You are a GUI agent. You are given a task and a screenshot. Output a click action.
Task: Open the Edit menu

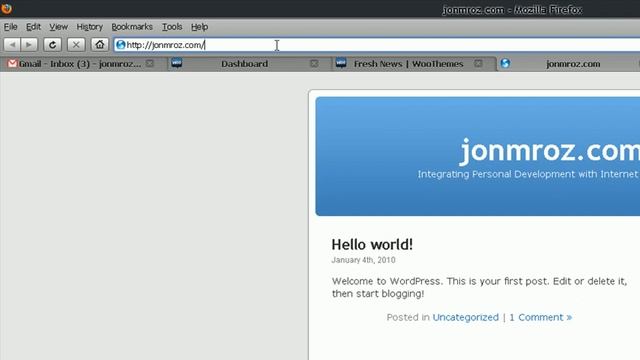tap(33, 27)
